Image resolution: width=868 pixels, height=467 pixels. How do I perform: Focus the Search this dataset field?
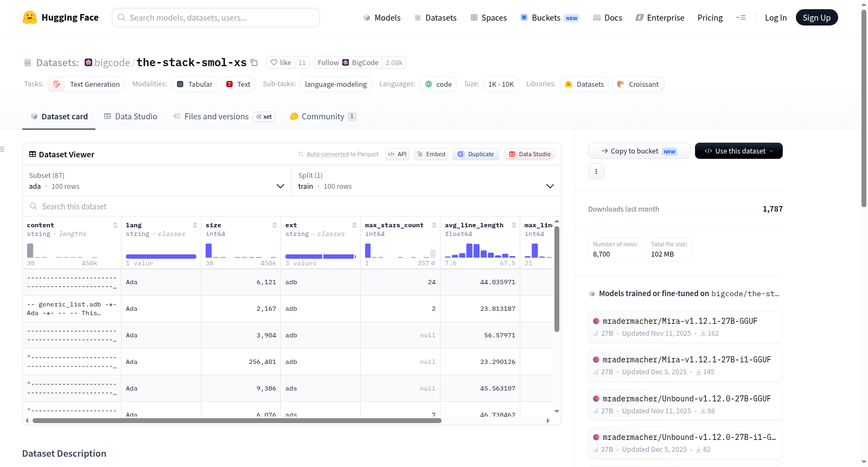(x=292, y=206)
